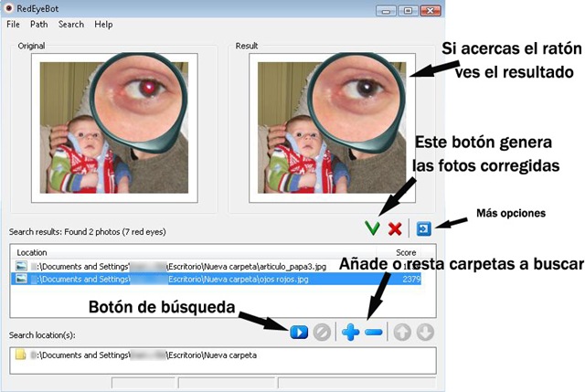Close the RedEyeBot window
Screen dimensions: 585x392
431,10
